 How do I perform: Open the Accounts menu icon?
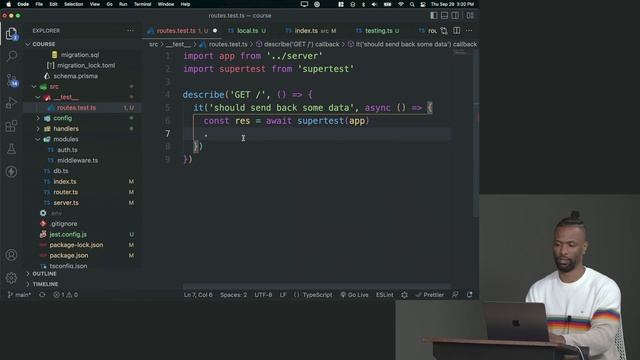[x=11, y=255]
